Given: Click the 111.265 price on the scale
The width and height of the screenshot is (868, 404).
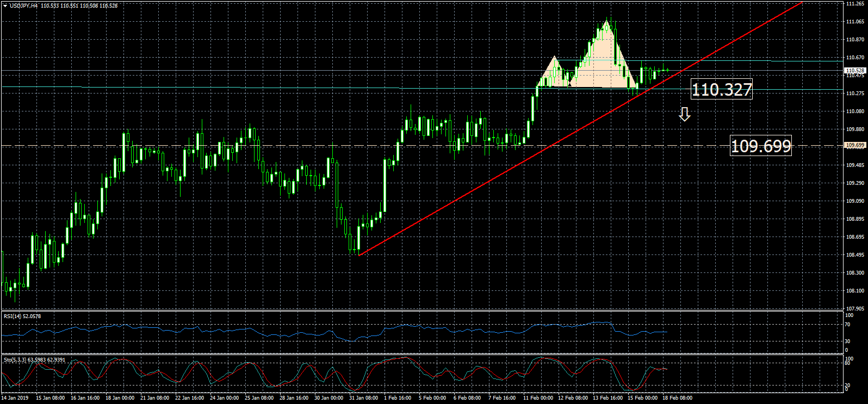Looking at the screenshot, I should click(x=855, y=4).
